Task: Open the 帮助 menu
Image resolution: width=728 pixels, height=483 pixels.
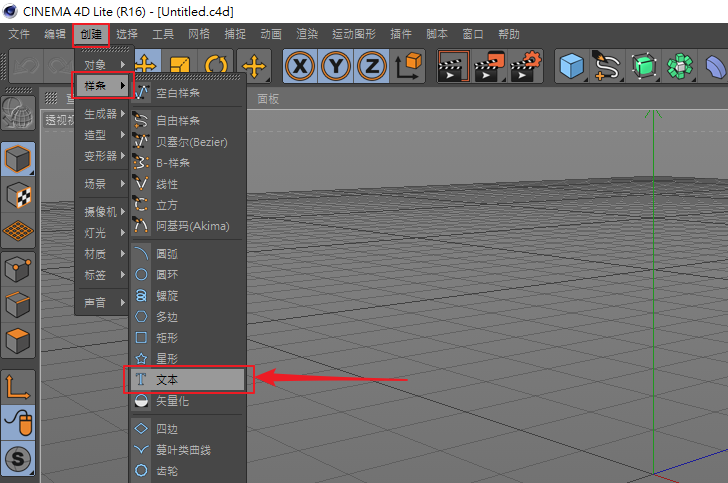Action: click(509, 34)
